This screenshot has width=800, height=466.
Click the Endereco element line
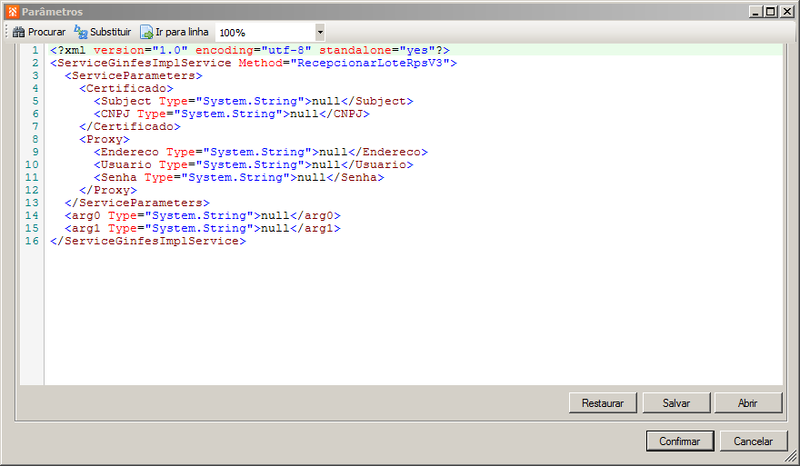tap(261, 152)
